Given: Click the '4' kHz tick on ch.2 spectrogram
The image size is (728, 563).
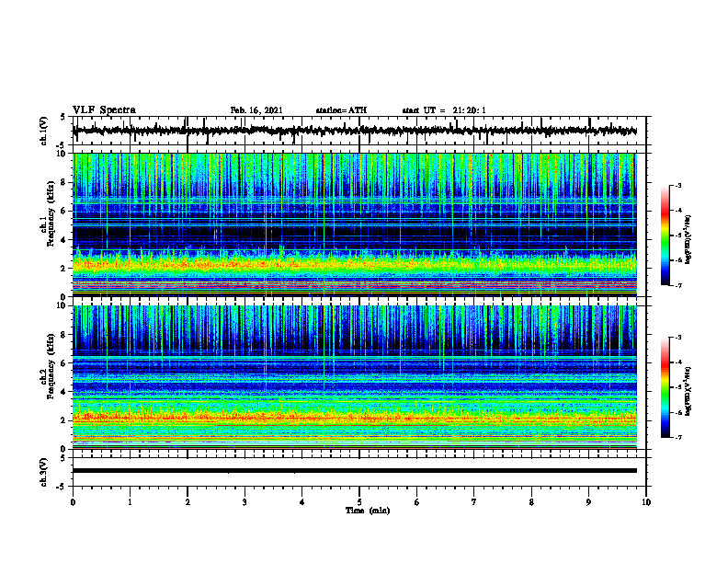Looking at the screenshot, I should pos(63,392).
